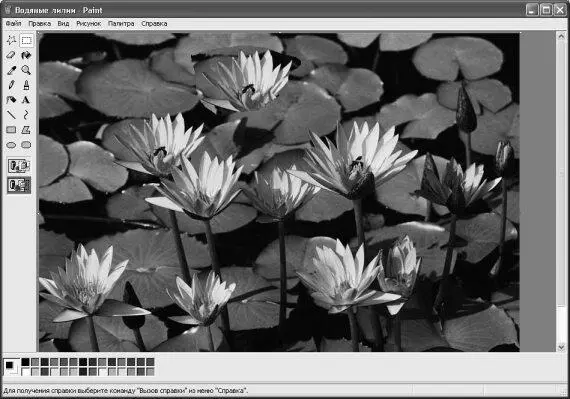Select the Text tool with the letter A

(26, 100)
